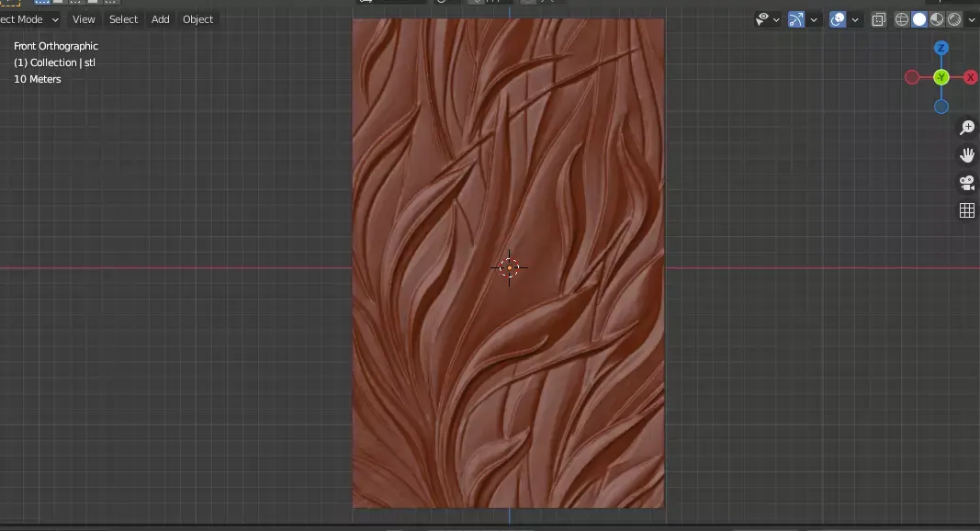This screenshot has height=531, width=980.
Task: Click the 'Front Orthographic' view label
Action: pos(56,46)
